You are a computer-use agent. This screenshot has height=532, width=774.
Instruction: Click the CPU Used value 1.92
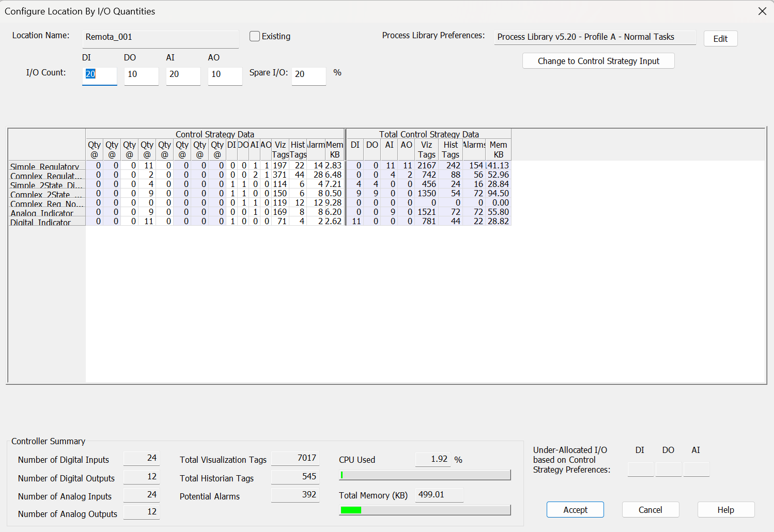tap(433, 459)
